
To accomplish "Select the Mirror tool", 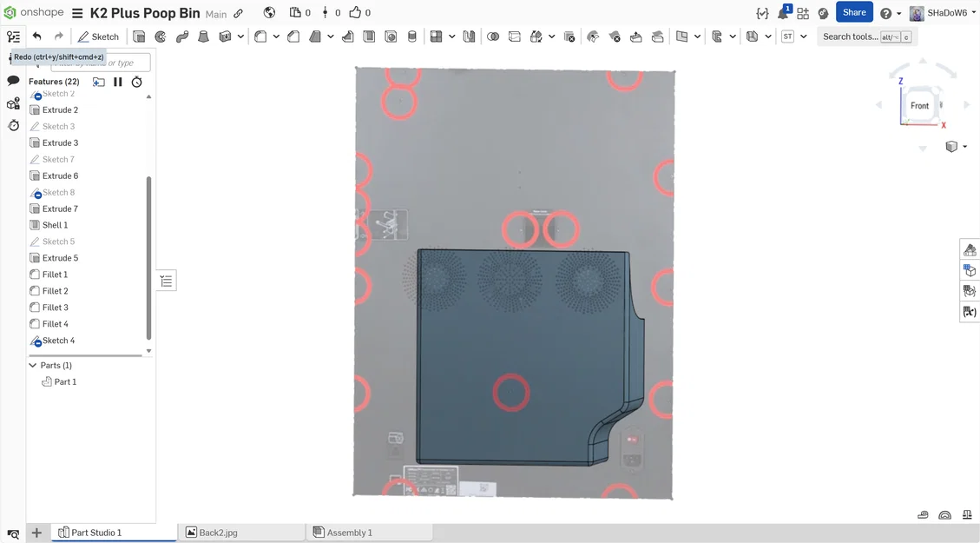I will coord(469,36).
